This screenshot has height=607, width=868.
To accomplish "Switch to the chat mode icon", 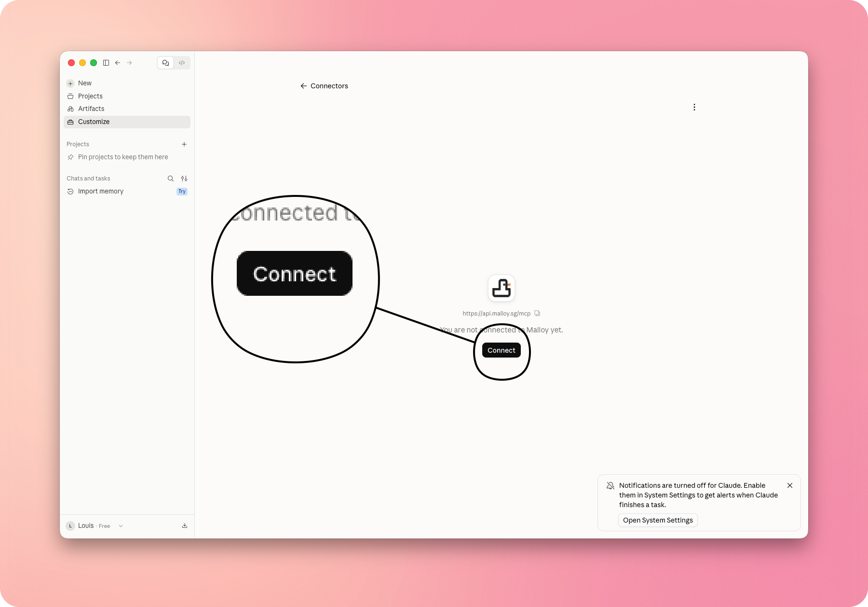I will point(165,63).
